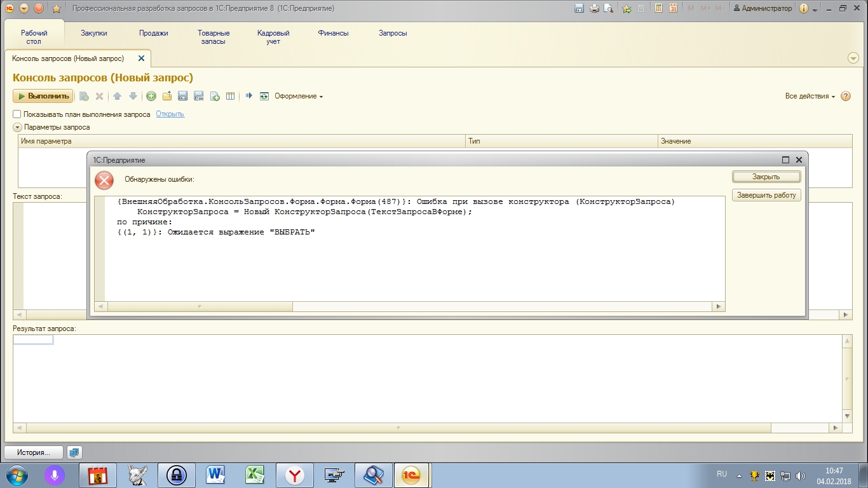Open the calendar icon in title bar

click(x=673, y=8)
